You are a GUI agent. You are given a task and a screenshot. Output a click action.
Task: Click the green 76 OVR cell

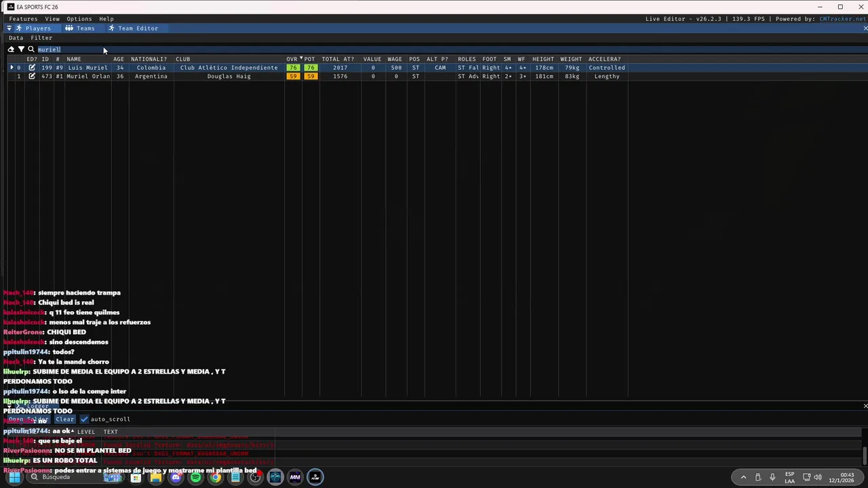click(293, 68)
